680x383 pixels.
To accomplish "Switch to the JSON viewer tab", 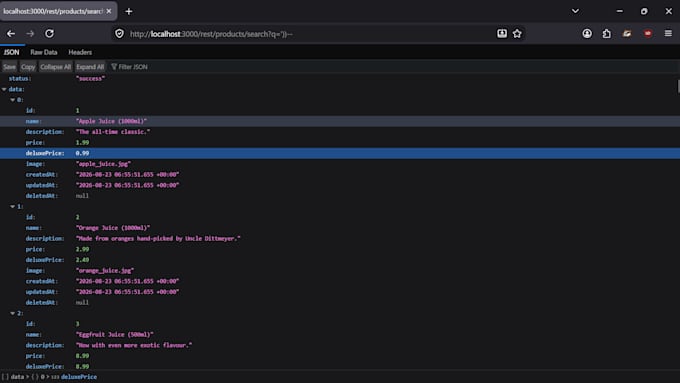I will click(x=11, y=52).
